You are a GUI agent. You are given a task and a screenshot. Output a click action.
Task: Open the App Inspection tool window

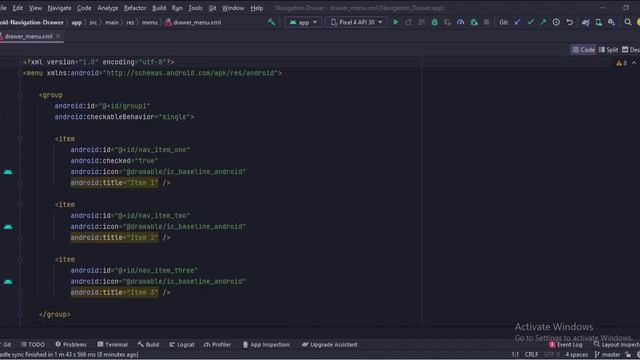266,344
